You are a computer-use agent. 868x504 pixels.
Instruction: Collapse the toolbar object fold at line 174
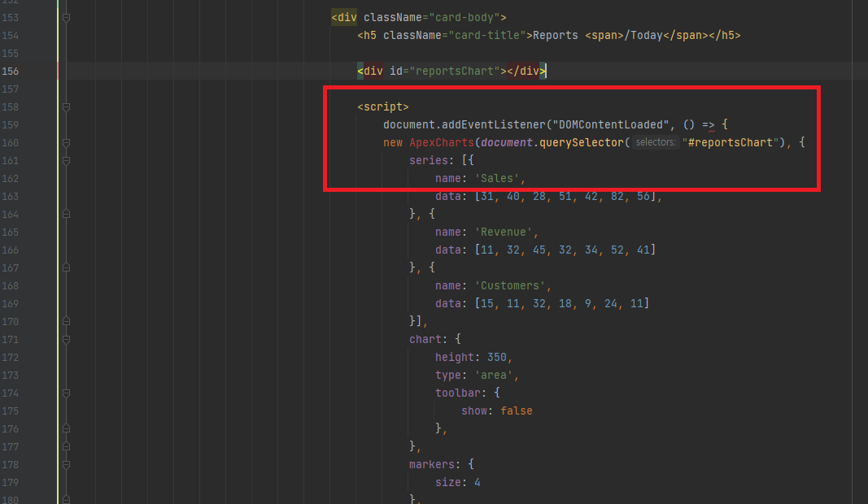click(x=66, y=393)
